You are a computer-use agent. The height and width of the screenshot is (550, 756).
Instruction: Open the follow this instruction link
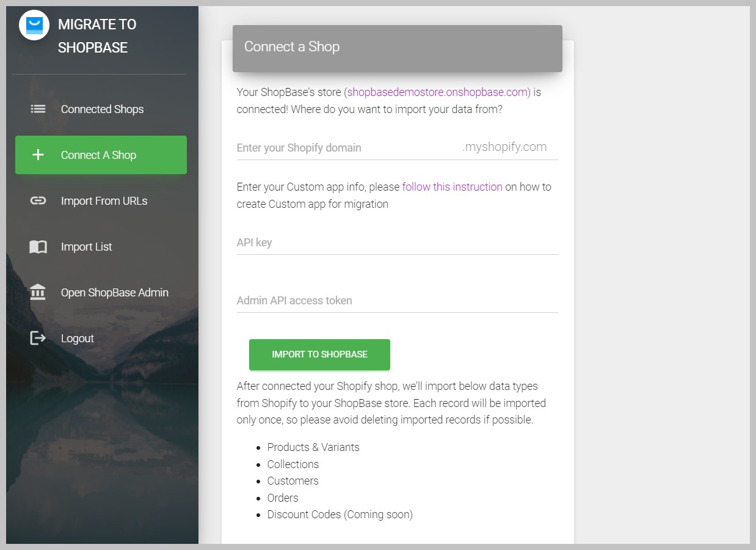click(452, 187)
